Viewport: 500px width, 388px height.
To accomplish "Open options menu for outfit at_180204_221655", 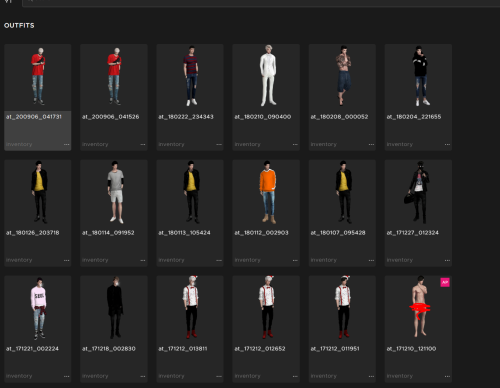I will pos(447,144).
